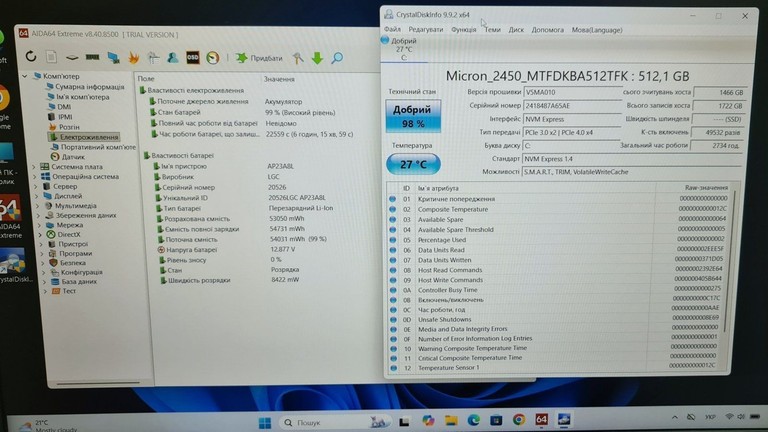768x432 pixels.
Task: Click the firmware version field VSMA010
Action: click(x=572, y=92)
